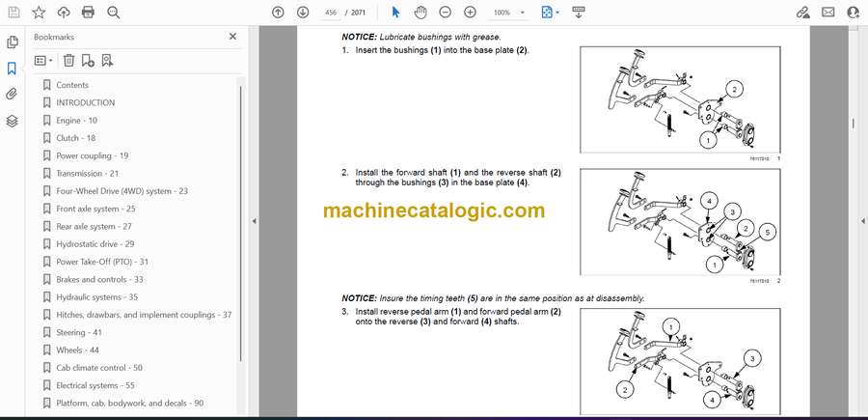
Task: Expand the right tools pane arrow
Action: click(x=862, y=221)
